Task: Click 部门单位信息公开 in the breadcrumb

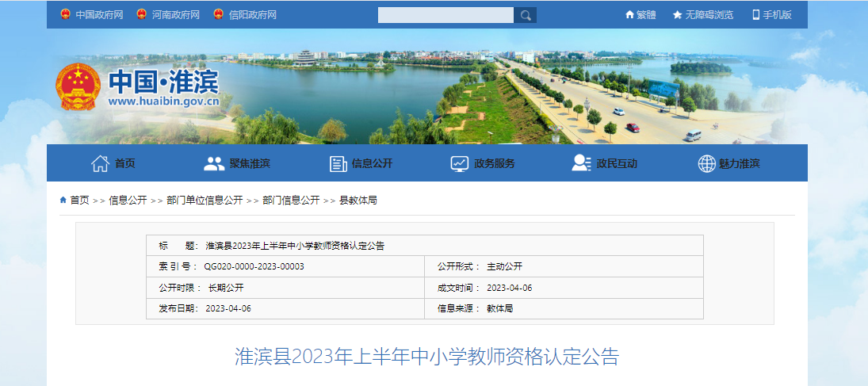Action: pos(205,201)
